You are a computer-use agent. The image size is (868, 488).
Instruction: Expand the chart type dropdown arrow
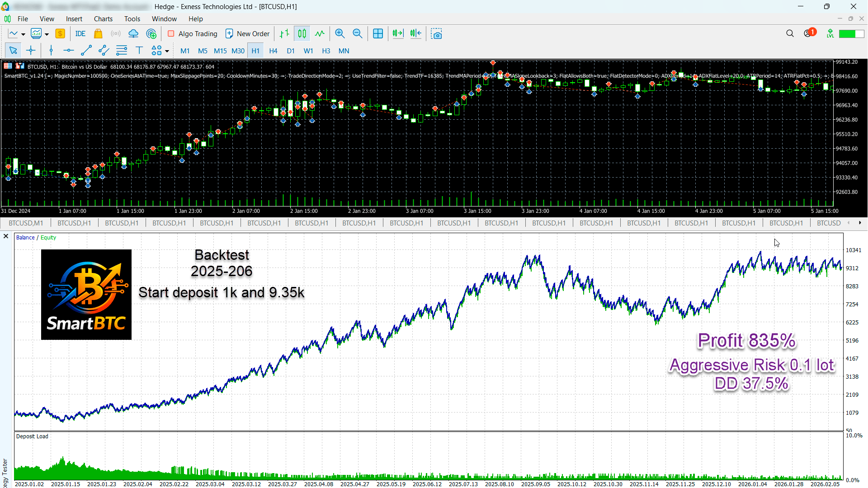pos(23,34)
